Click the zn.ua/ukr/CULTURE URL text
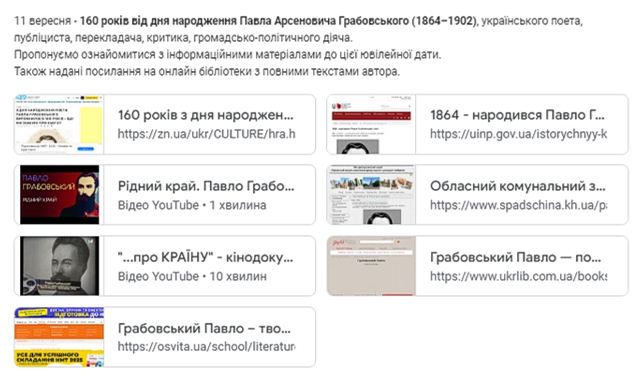 [206, 134]
